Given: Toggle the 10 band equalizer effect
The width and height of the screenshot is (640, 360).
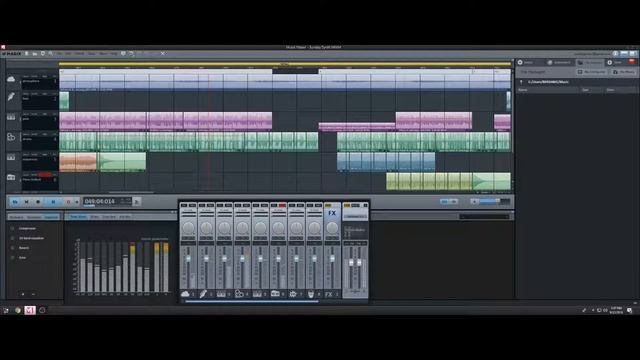Looking at the screenshot, I should click(12, 238).
